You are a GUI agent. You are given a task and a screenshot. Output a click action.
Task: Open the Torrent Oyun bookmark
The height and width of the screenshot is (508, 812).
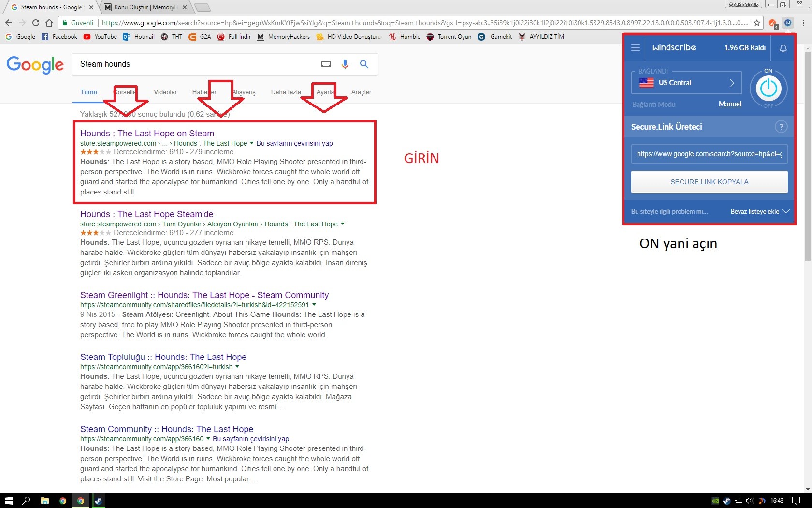(x=449, y=37)
